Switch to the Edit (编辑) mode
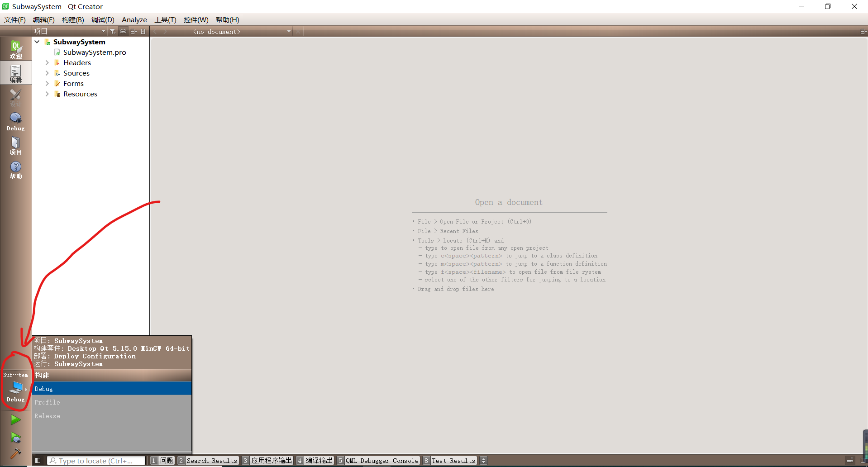 (x=16, y=73)
